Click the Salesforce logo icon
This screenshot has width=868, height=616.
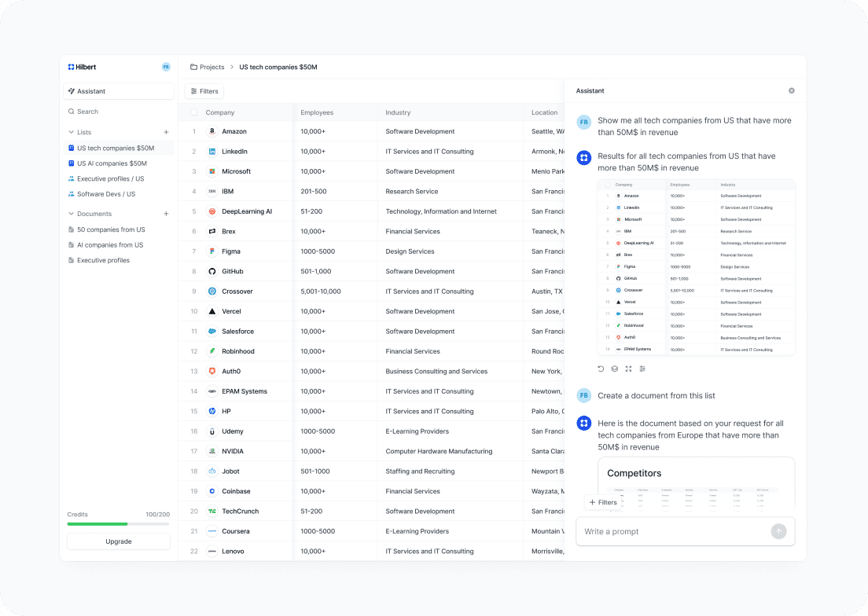(212, 332)
